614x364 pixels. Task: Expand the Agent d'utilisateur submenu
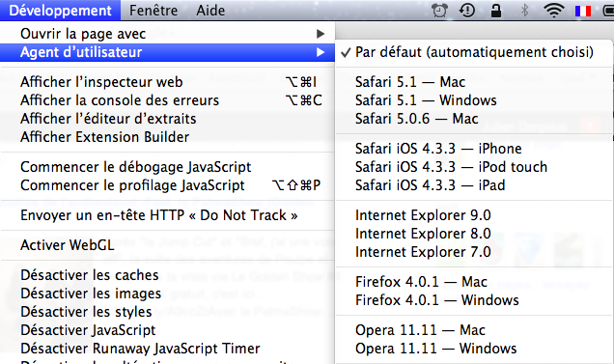point(168,52)
